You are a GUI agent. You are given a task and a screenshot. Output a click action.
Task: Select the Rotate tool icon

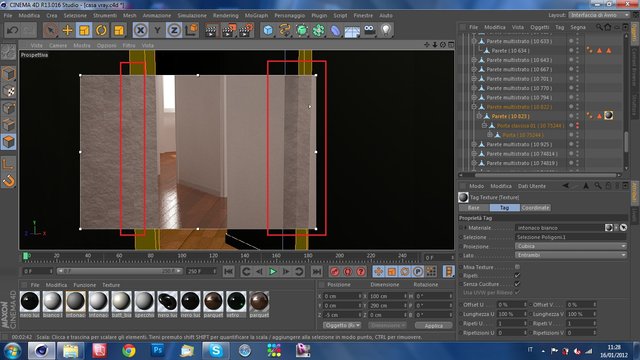[101, 30]
